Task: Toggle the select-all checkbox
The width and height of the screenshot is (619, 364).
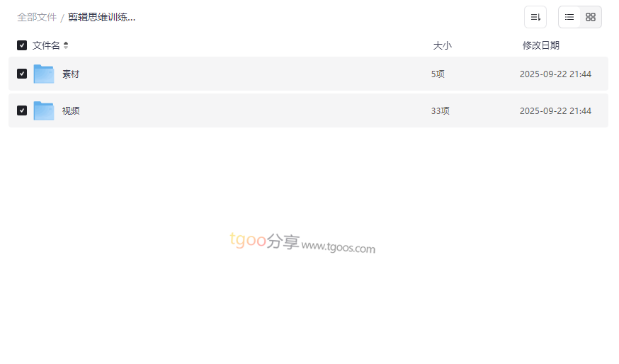Action: (22, 45)
